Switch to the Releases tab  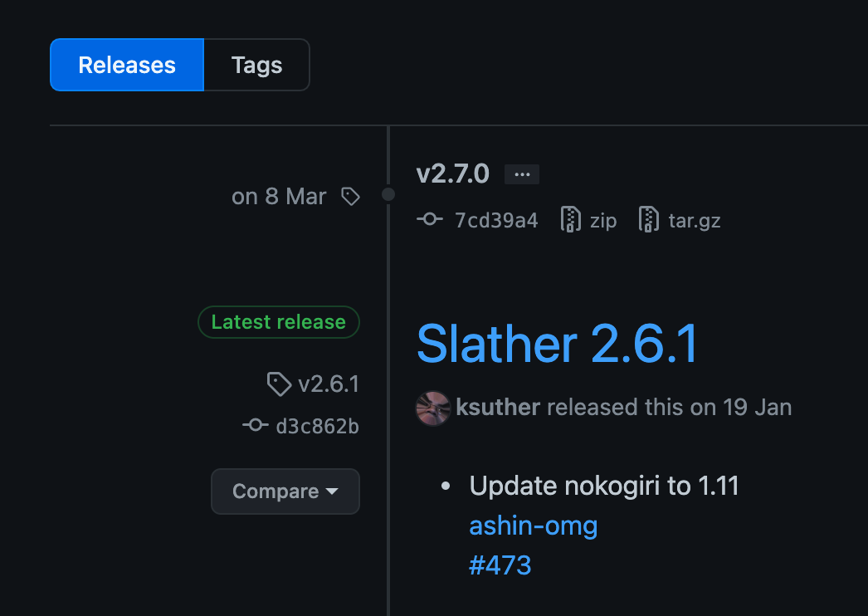(127, 65)
